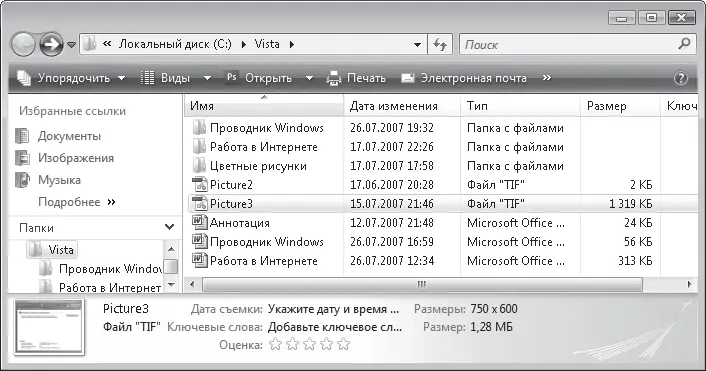Screen dimensions: 706x371
Task: Open address bar history dropdown
Action: (417, 45)
